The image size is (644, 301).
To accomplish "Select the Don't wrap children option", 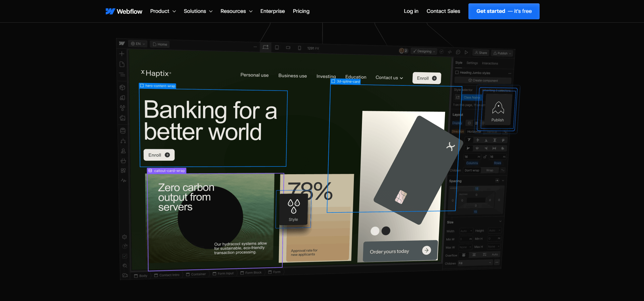I will pos(472,170).
